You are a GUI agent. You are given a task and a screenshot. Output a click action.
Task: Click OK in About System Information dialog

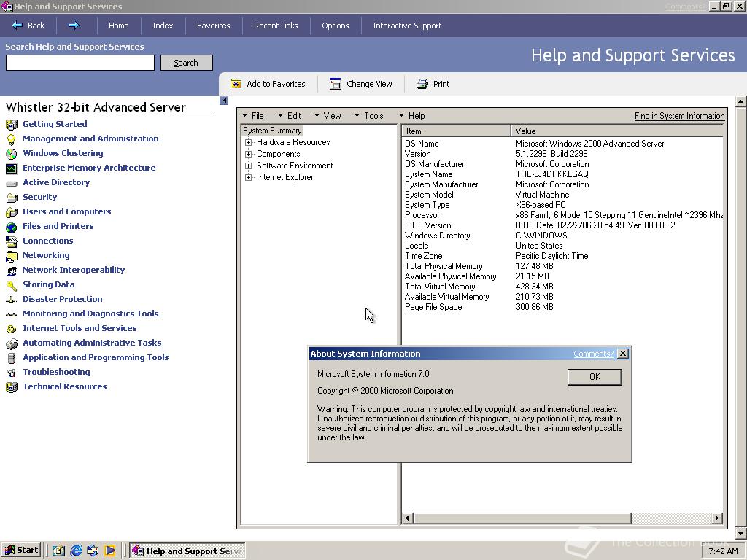(595, 377)
